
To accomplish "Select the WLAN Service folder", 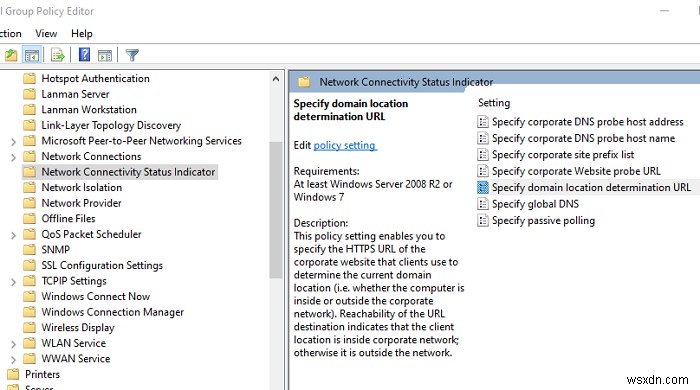I will pos(65,344).
